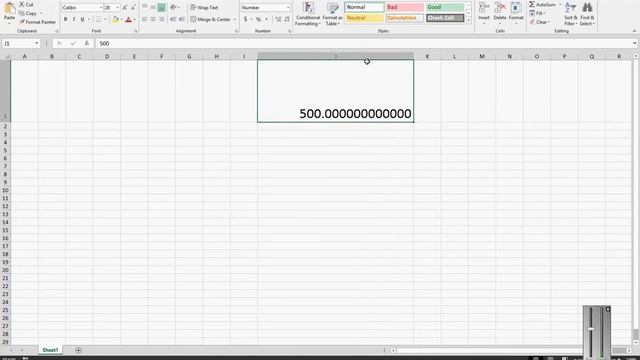Click the volume slider handle
Image resolution: width=640 pixels, height=360 pixels.
point(591,329)
